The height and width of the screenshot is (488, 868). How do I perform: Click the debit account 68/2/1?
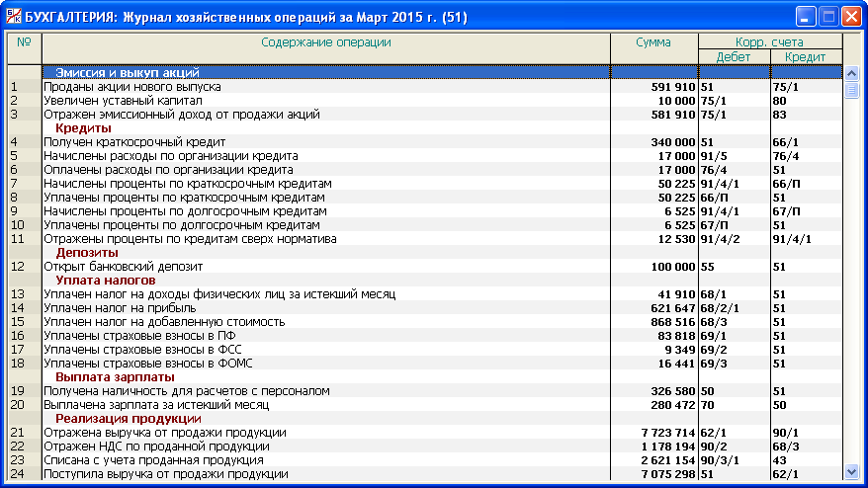pos(720,308)
